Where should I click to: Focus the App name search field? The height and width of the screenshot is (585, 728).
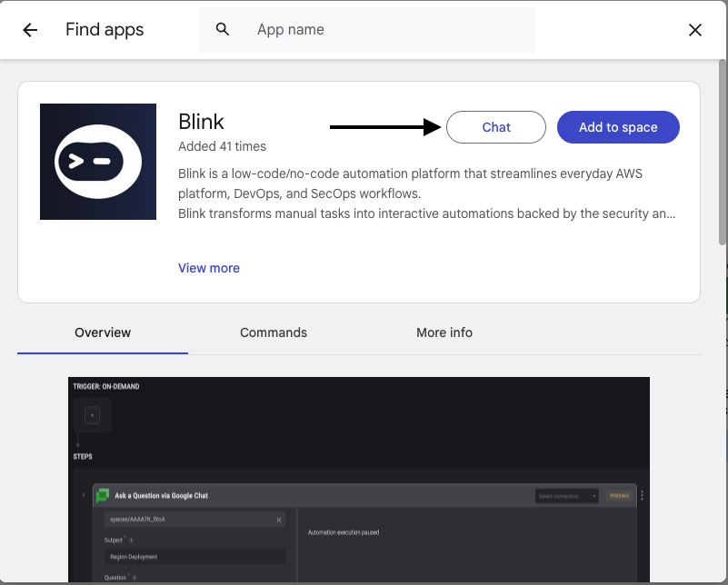[x=367, y=30]
